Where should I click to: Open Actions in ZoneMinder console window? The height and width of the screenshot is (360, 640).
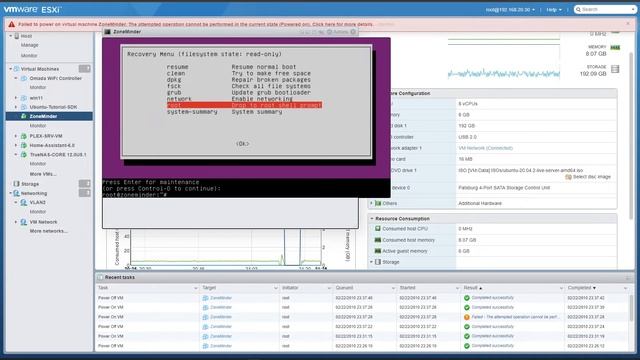click(338, 32)
